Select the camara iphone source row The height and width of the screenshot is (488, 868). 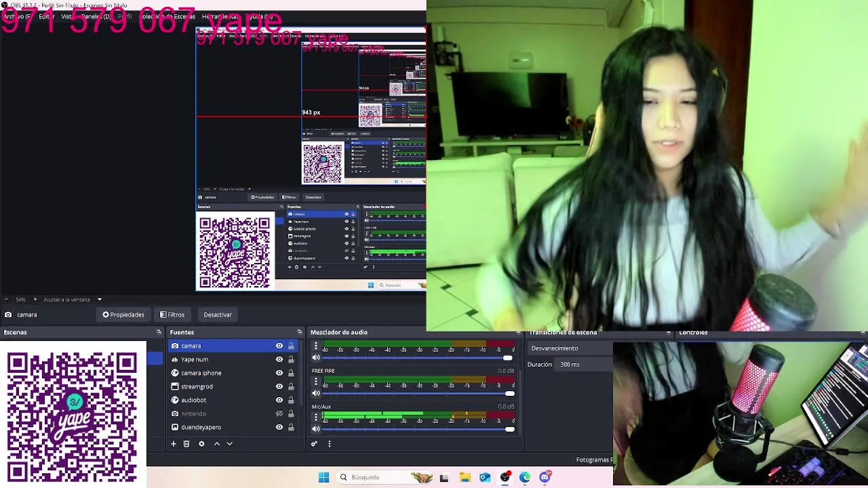pyautogui.click(x=233, y=373)
